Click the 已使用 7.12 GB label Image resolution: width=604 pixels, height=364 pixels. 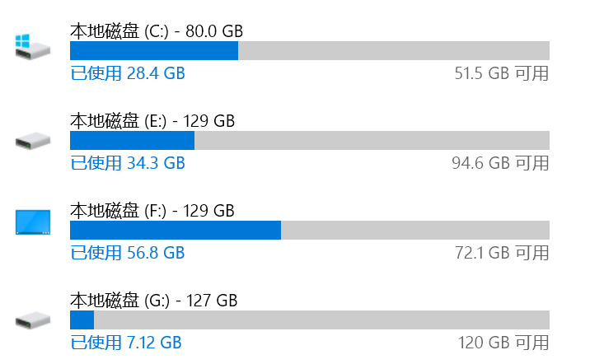coord(126,342)
